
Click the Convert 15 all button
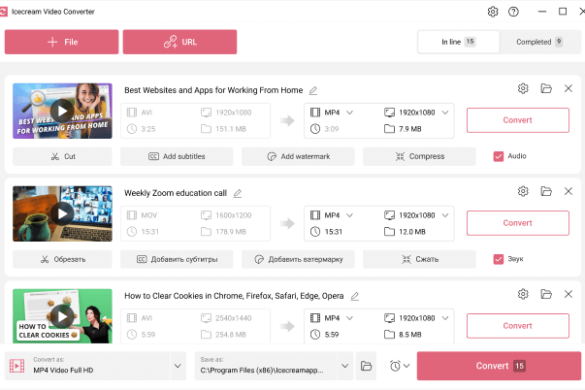click(499, 366)
